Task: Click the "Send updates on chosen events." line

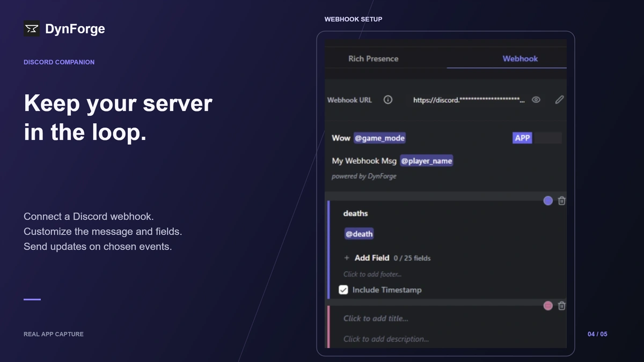Action: (x=98, y=247)
